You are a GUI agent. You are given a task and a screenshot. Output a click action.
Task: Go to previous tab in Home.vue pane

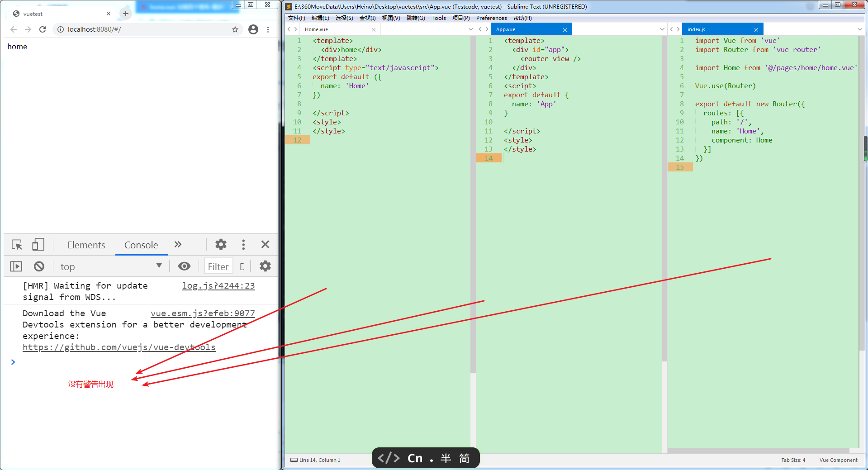click(289, 29)
